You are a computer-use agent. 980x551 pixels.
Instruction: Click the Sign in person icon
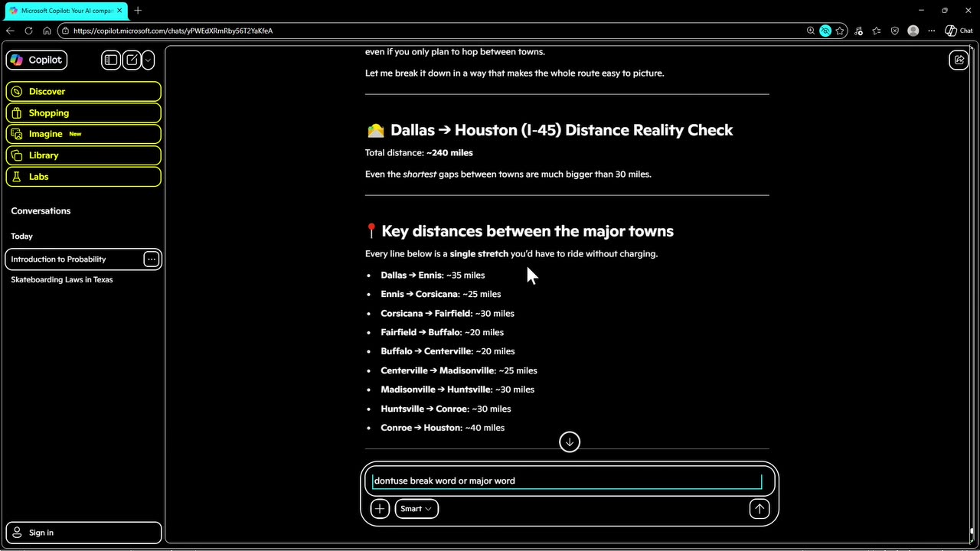pyautogui.click(x=17, y=533)
